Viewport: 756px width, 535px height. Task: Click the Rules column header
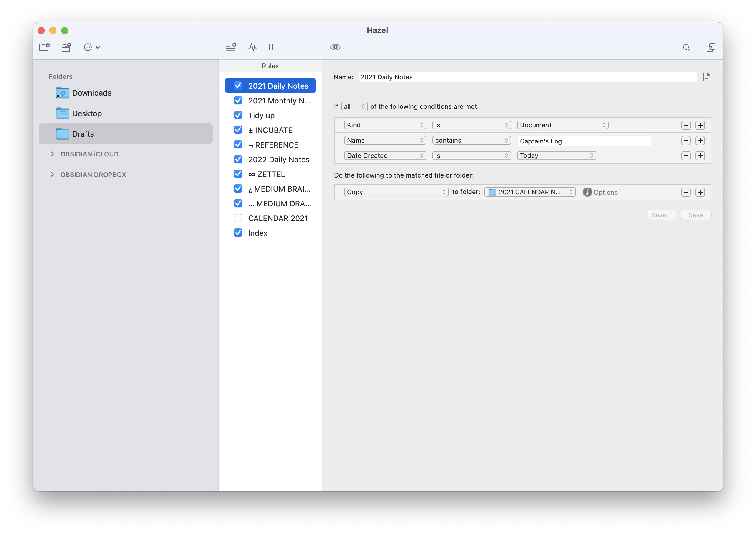point(270,66)
